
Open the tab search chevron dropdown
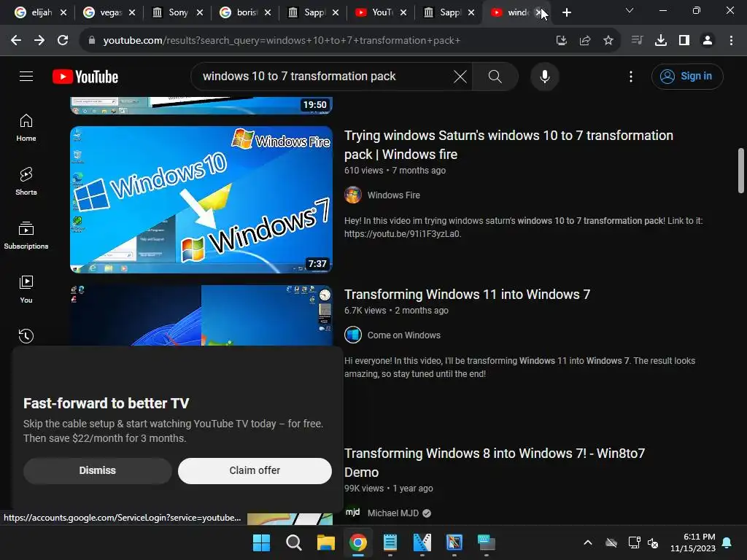[630, 10]
